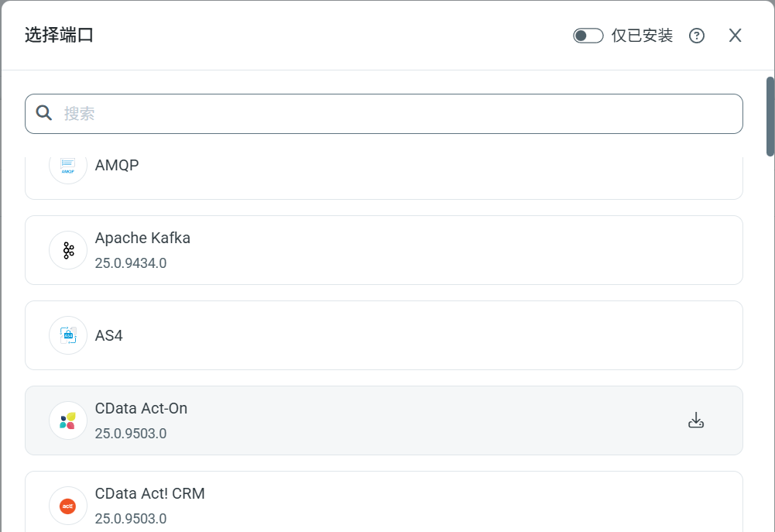Pick the CData Act-On name label
The image size is (775, 532).
point(141,408)
